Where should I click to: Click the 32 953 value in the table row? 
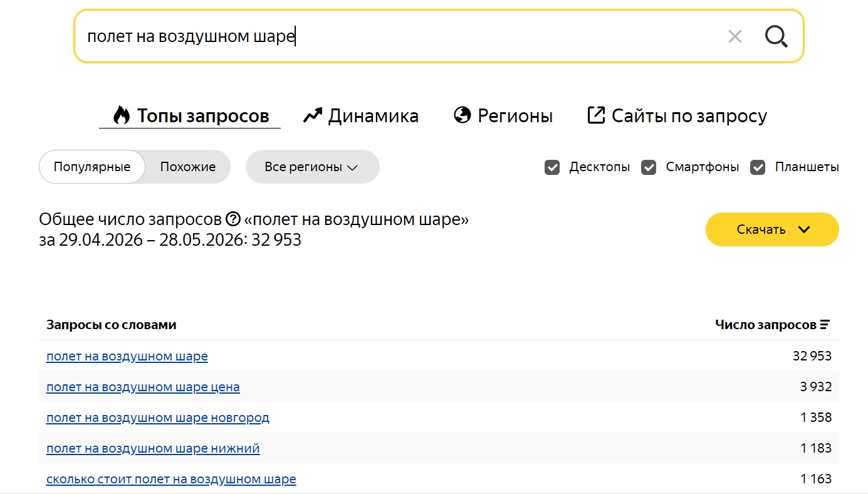click(x=812, y=356)
